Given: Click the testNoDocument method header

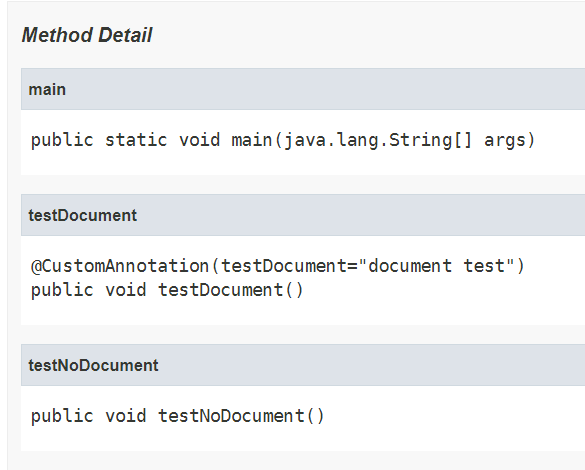Looking at the screenshot, I should click(93, 366).
